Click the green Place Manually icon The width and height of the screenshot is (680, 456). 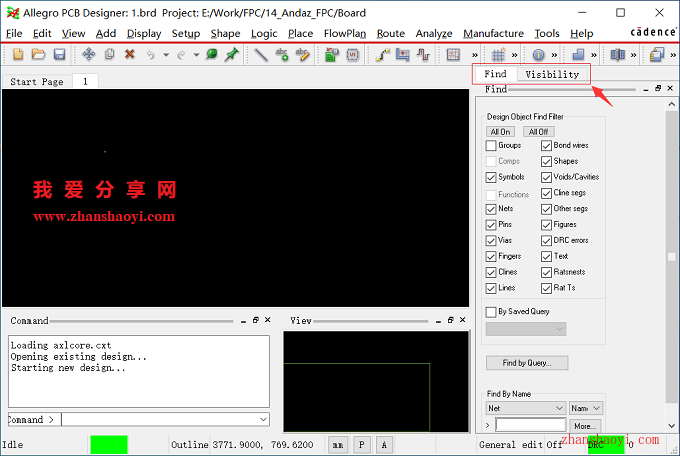pyautogui.click(x=332, y=55)
